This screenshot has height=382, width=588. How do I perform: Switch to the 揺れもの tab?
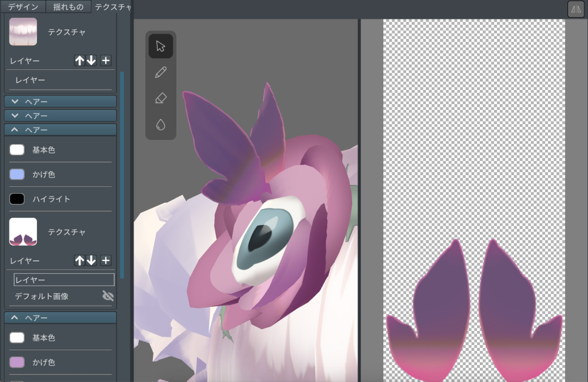click(x=68, y=6)
